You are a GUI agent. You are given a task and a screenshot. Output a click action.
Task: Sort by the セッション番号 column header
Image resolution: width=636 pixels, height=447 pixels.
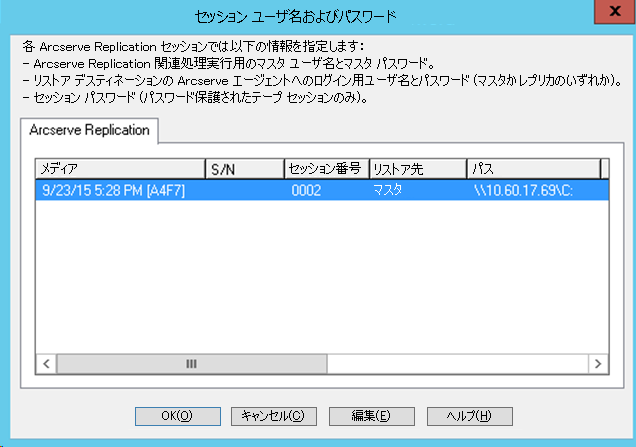click(327, 169)
